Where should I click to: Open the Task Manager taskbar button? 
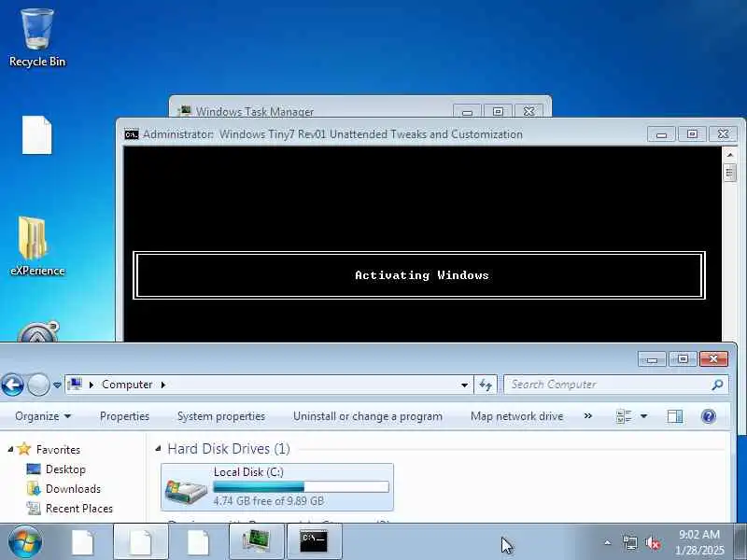[x=256, y=541]
